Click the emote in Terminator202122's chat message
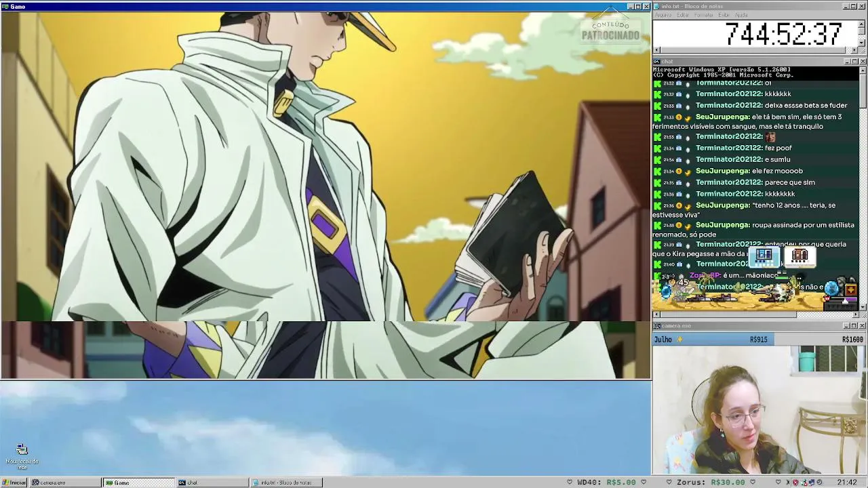This screenshot has width=868, height=488. [770, 137]
